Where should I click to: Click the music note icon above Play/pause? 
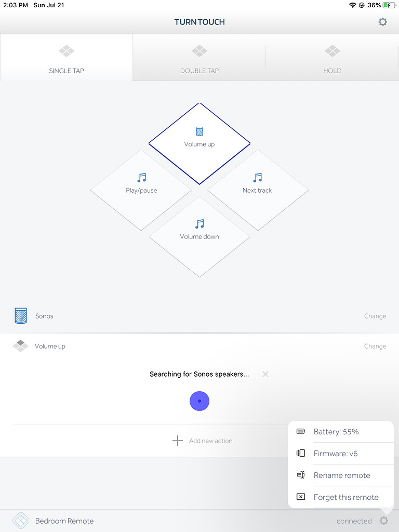141,178
